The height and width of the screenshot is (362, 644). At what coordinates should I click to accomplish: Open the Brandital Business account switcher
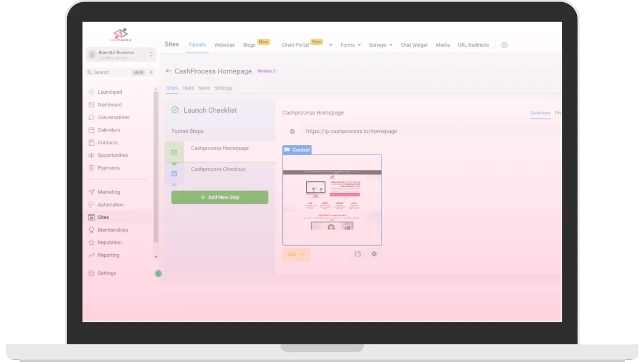[121, 55]
